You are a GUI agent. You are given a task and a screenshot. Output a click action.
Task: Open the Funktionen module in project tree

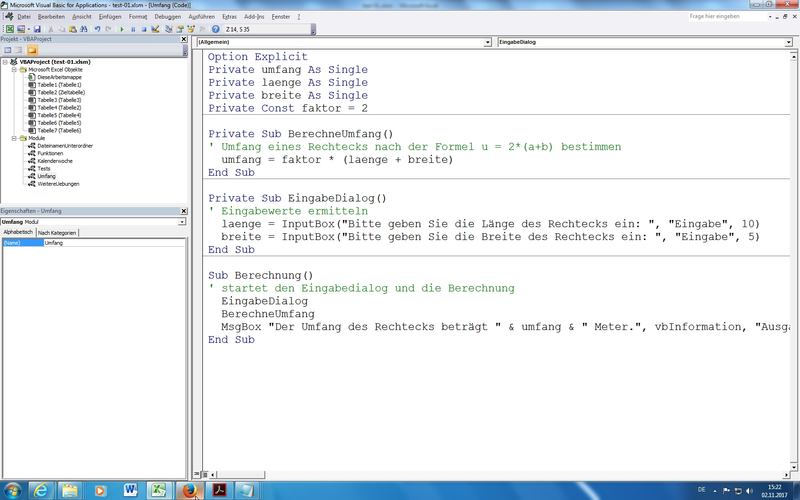pyautogui.click(x=52, y=153)
